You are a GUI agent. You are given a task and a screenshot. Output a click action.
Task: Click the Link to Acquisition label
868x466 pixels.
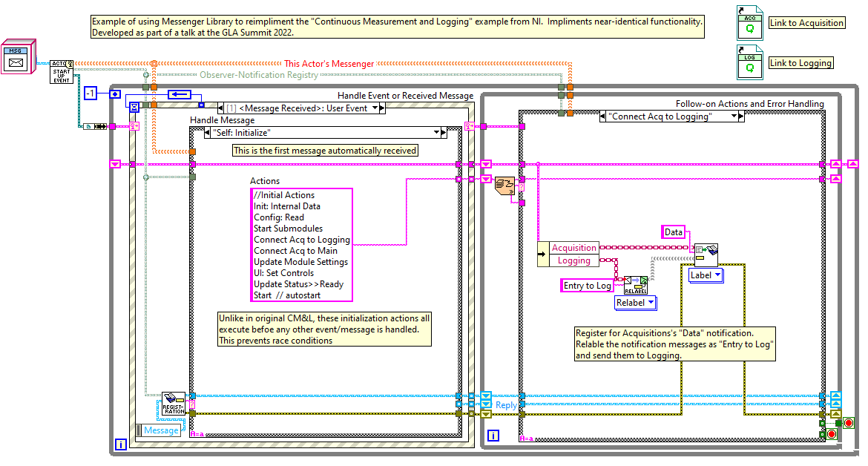(x=806, y=23)
